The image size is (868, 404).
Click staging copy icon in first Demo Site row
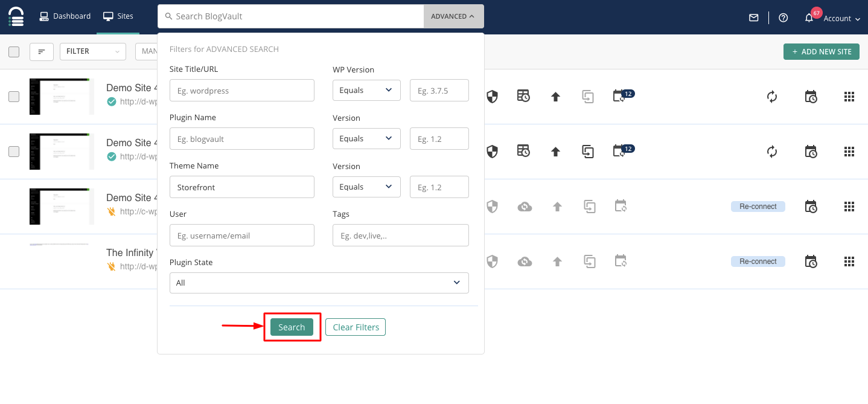click(589, 97)
